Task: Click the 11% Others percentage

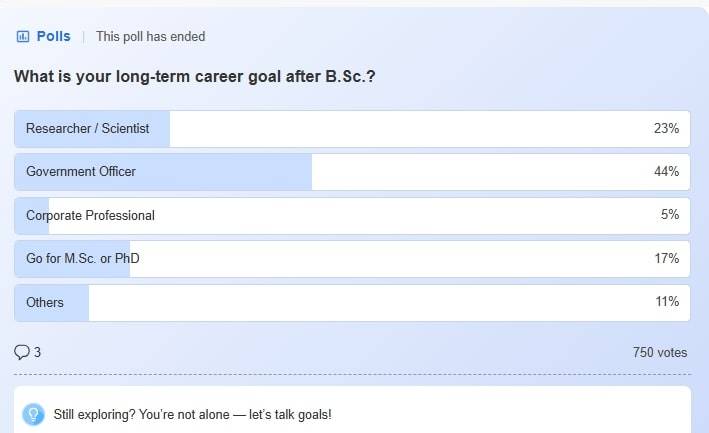Action: pyautogui.click(x=666, y=302)
